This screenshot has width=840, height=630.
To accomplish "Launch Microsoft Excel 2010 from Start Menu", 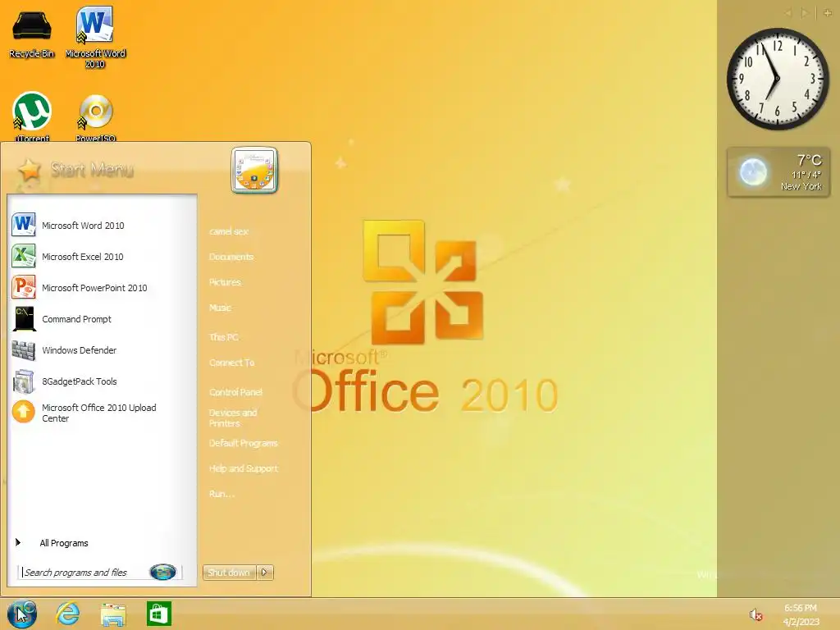I will coord(102,257).
